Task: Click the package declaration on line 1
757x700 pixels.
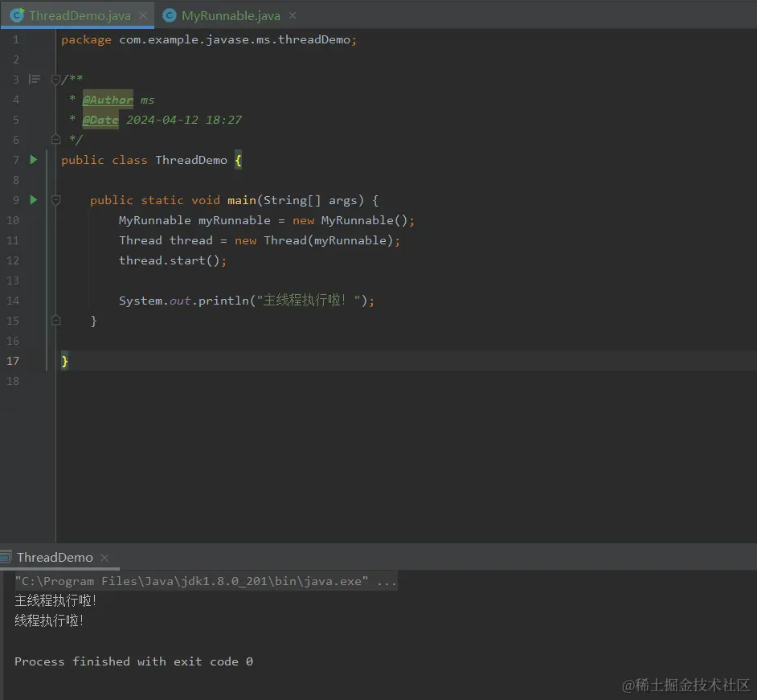Action: [209, 39]
